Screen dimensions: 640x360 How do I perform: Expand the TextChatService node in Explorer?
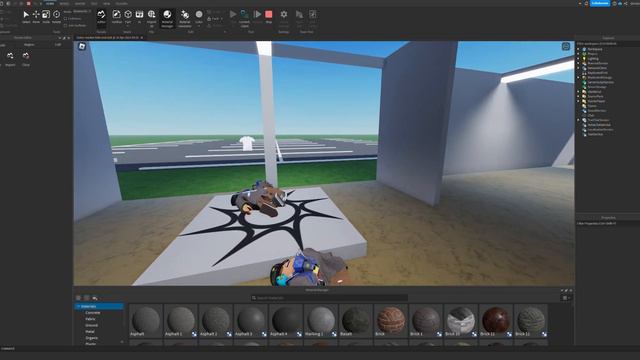pos(578,120)
